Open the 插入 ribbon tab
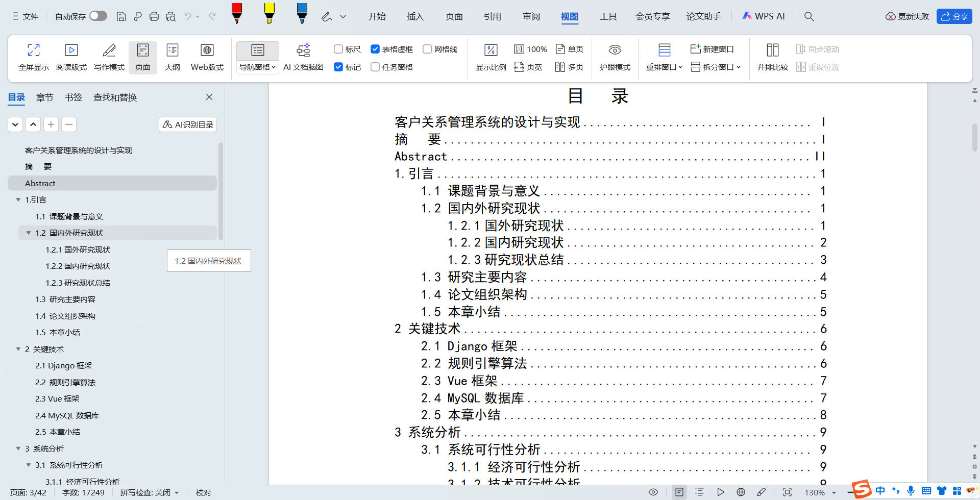 415,16
